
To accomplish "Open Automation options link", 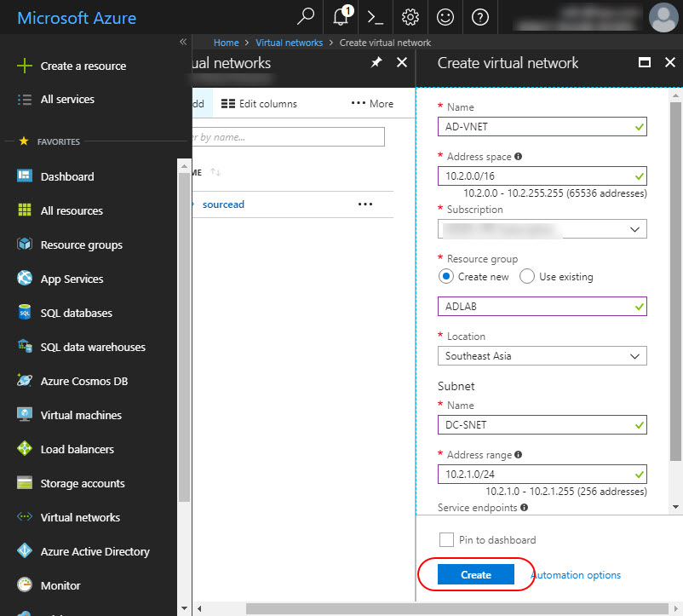I will tap(576, 574).
